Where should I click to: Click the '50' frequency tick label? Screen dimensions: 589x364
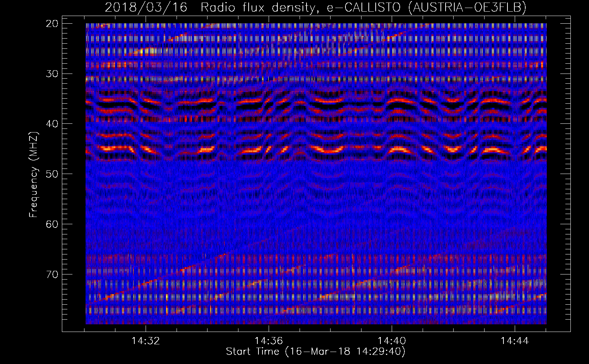coord(52,174)
